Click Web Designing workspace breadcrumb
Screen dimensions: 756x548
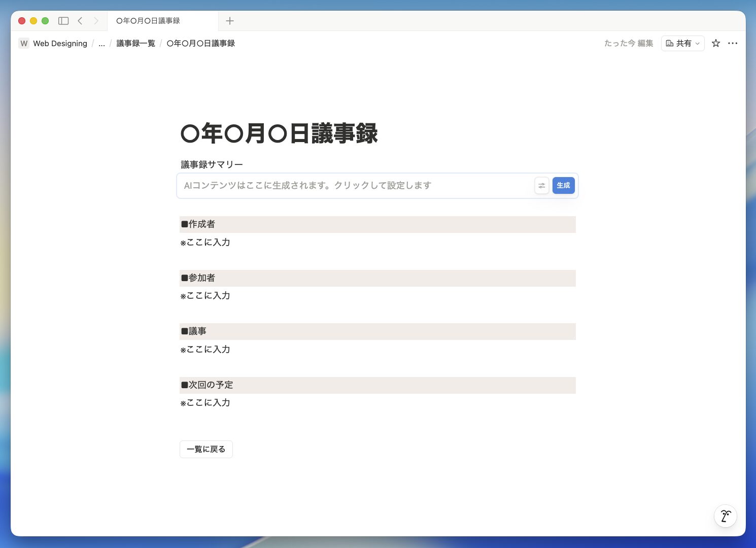pyautogui.click(x=60, y=43)
